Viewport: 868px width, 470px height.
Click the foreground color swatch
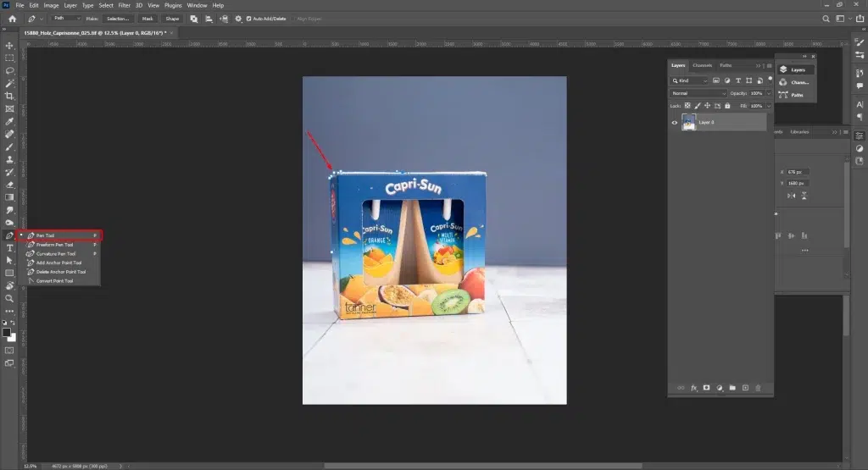click(x=6, y=332)
